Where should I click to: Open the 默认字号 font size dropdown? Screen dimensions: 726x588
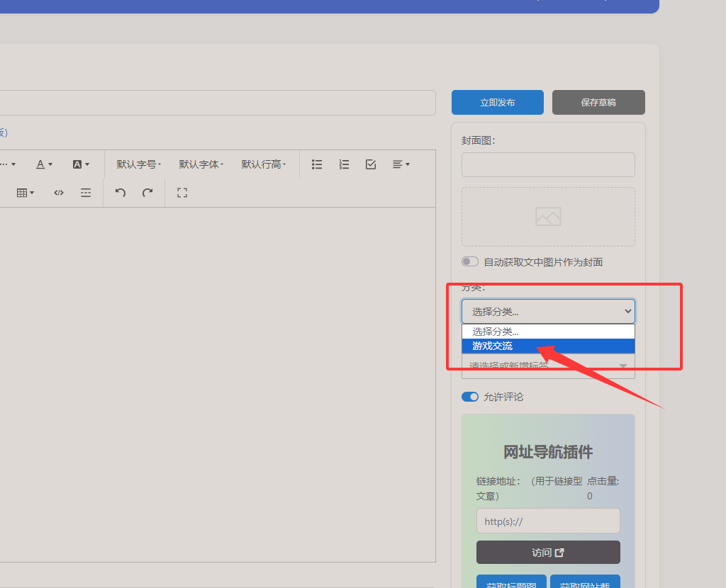139,164
